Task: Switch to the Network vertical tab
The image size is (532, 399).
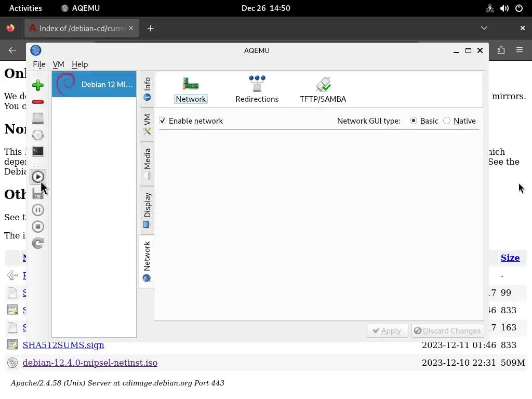Action: [x=147, y=261]
